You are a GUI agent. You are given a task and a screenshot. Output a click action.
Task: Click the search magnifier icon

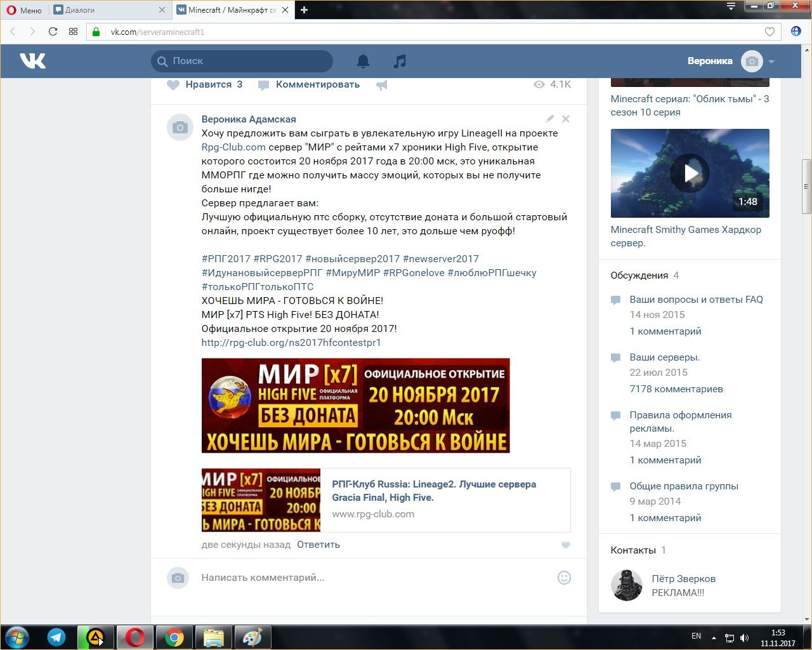coord(162,61)
